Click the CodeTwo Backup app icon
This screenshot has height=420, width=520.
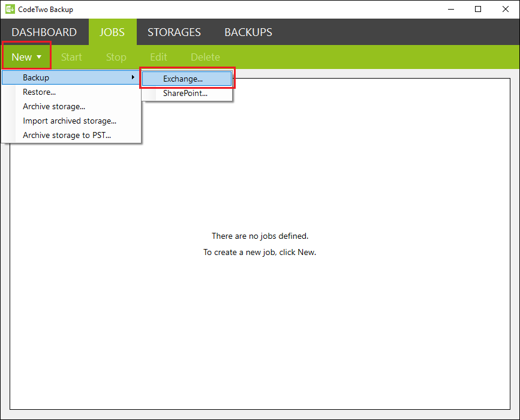[10, 9]
